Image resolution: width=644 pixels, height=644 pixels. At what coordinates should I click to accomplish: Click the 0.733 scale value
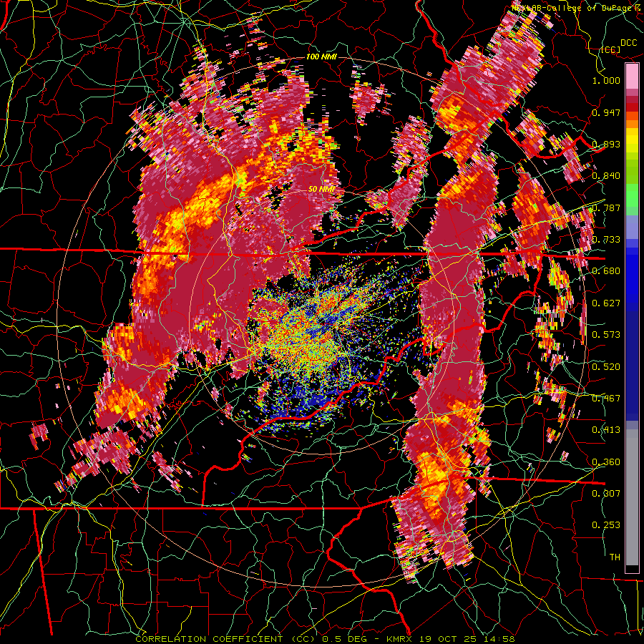pos(606,240)
